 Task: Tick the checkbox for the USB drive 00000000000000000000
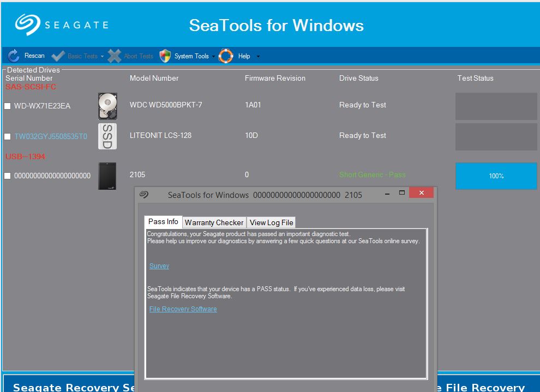[x=7, y=176]
